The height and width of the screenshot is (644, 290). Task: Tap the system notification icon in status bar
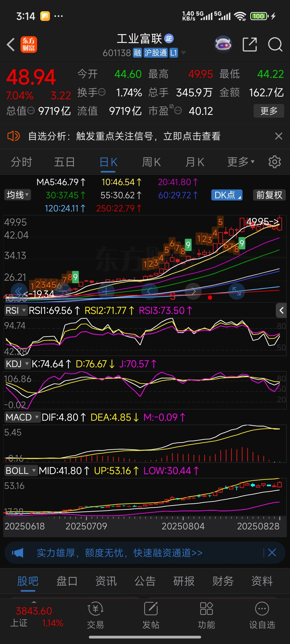(x=45, y=16)
